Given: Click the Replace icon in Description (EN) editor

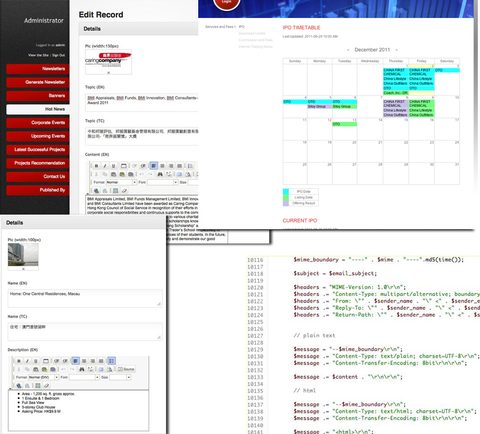Looking at the screenshot, I should (x=90, y=369).
